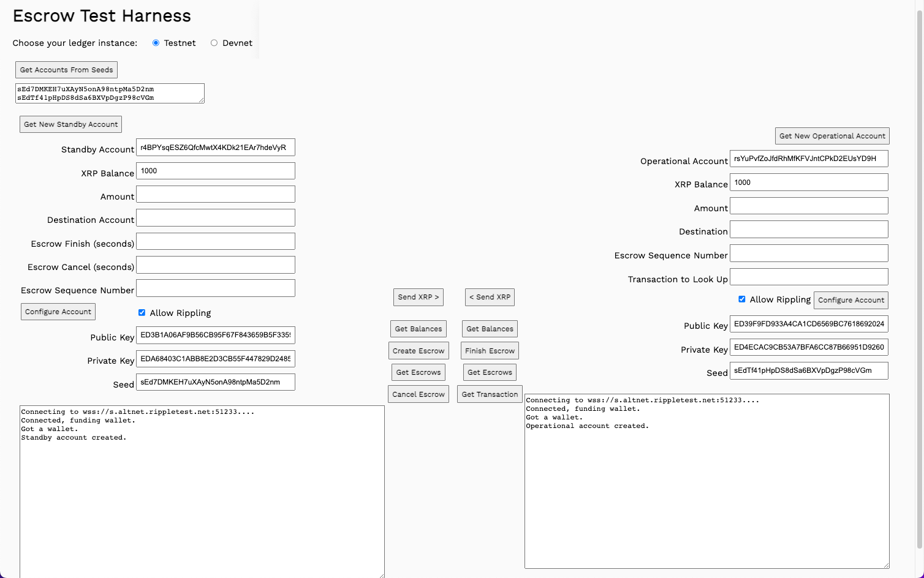Click the standby Destination Account field
Viewport: 924px width, 578px height.
click(216, 217)
